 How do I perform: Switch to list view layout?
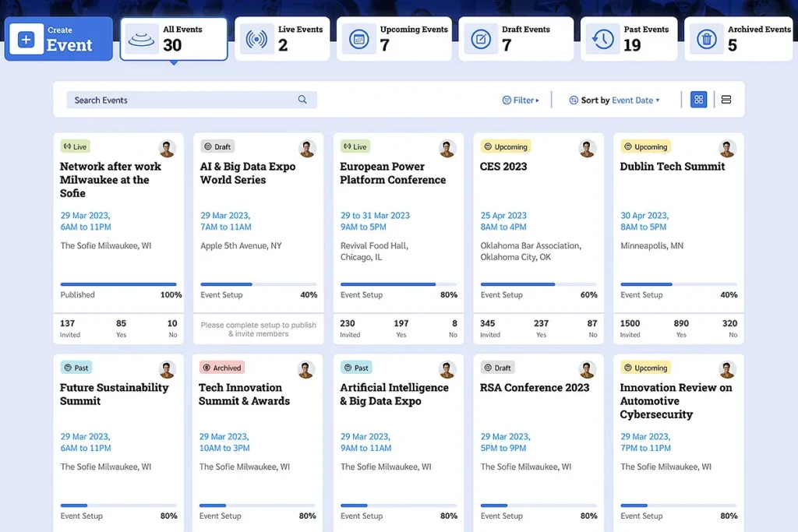click(x=726, y=100)
